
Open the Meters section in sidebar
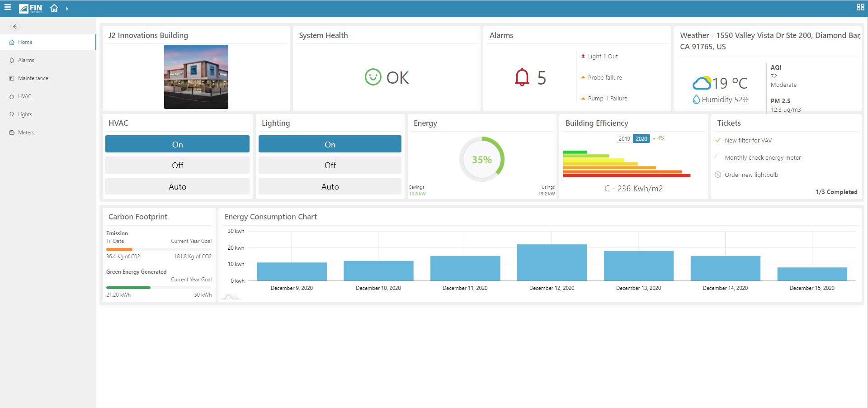(x=27, y=132)
